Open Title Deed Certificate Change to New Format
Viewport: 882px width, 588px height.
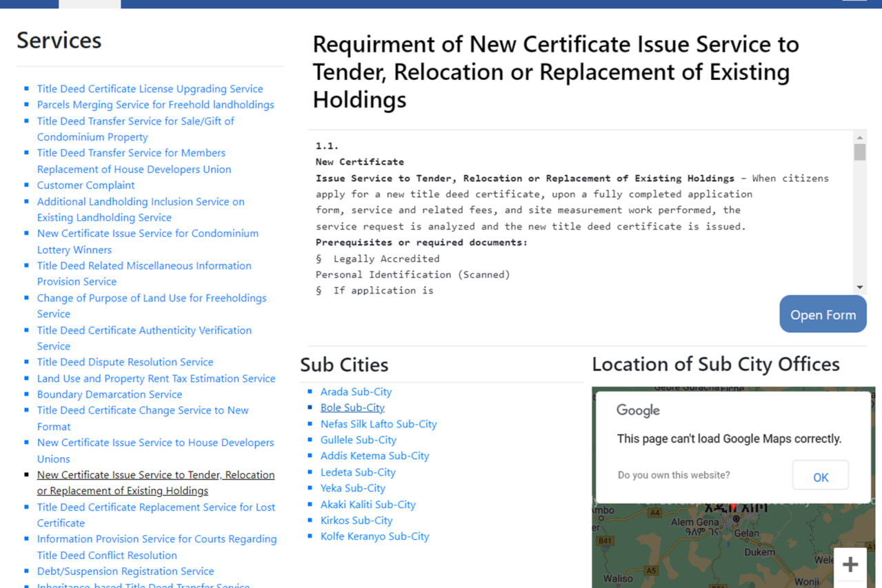[x=143, y=418]
